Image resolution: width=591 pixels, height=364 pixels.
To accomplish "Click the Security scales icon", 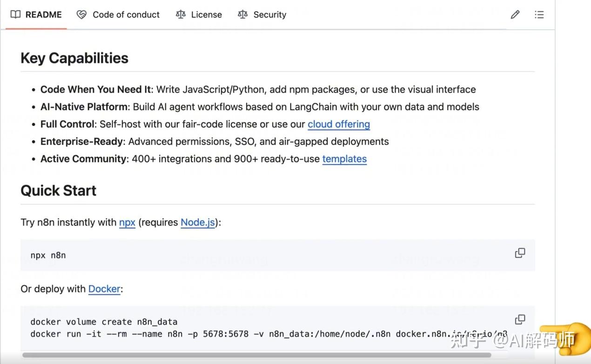I will (242, 14).
